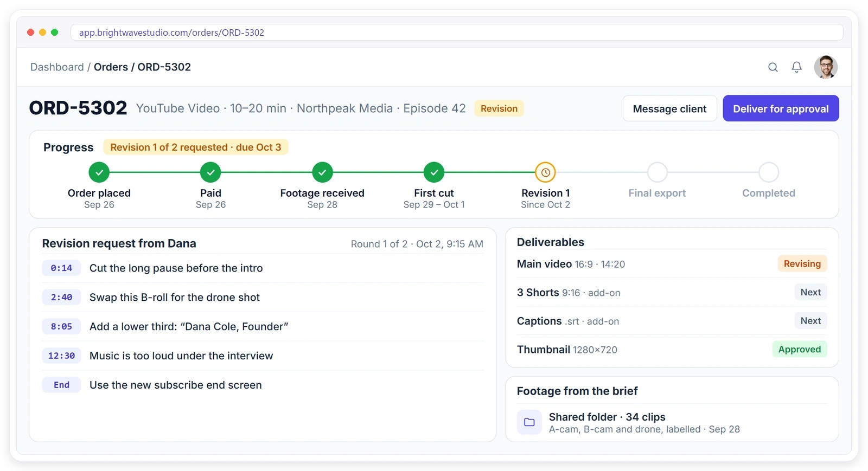Image resolution: width=868 pixels, height=471 pixels.
Task: Click 'Sep 28' under Footage received
Action: tap(322, 205)
